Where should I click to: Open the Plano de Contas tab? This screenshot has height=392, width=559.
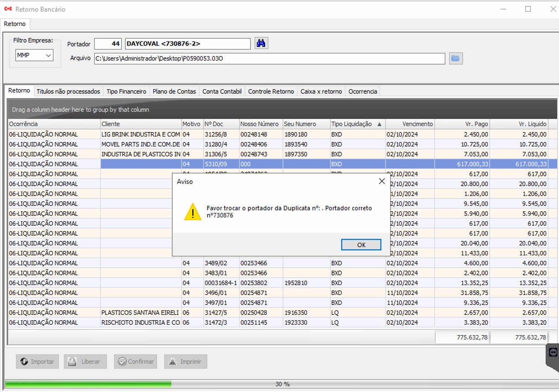(174, 92)
